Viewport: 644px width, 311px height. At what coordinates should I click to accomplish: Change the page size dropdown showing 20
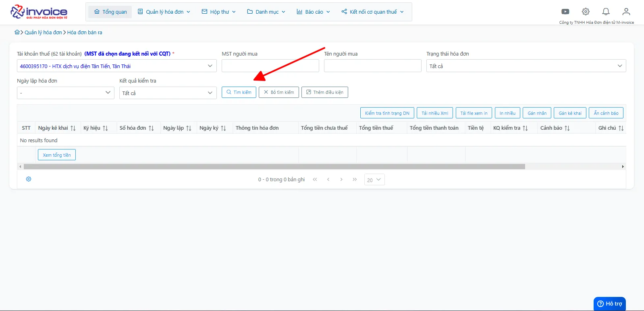click(x=374, y=180)
